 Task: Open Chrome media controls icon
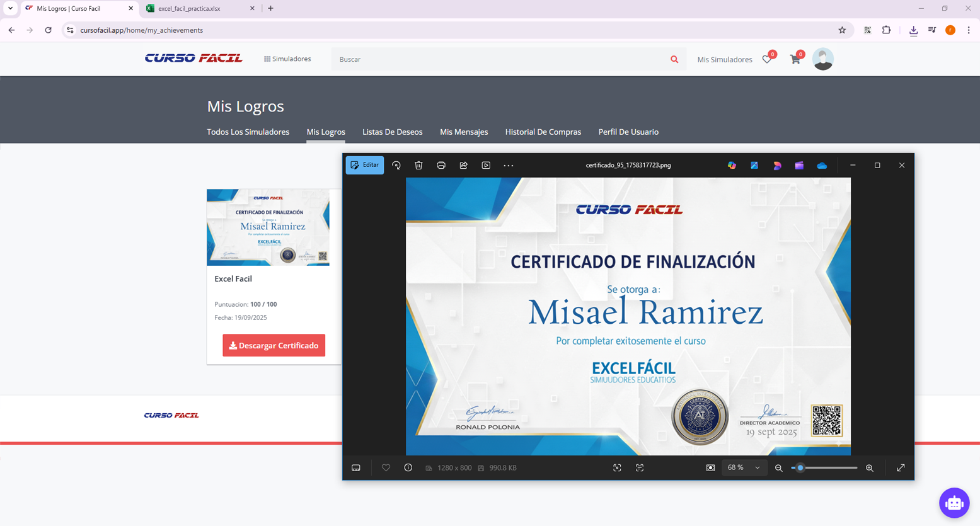click(932, 30)
